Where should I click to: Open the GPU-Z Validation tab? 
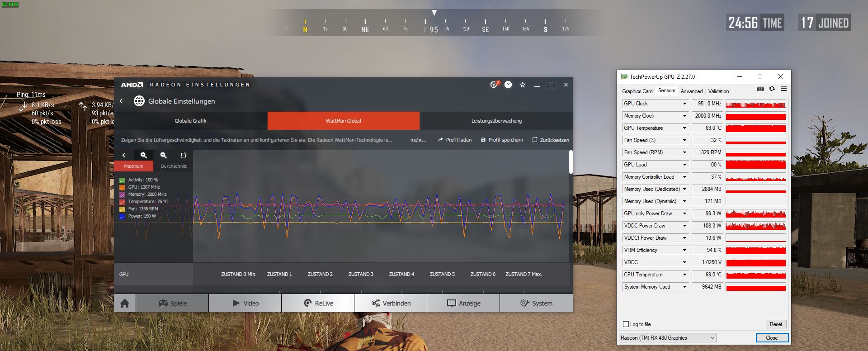point(718,91)
